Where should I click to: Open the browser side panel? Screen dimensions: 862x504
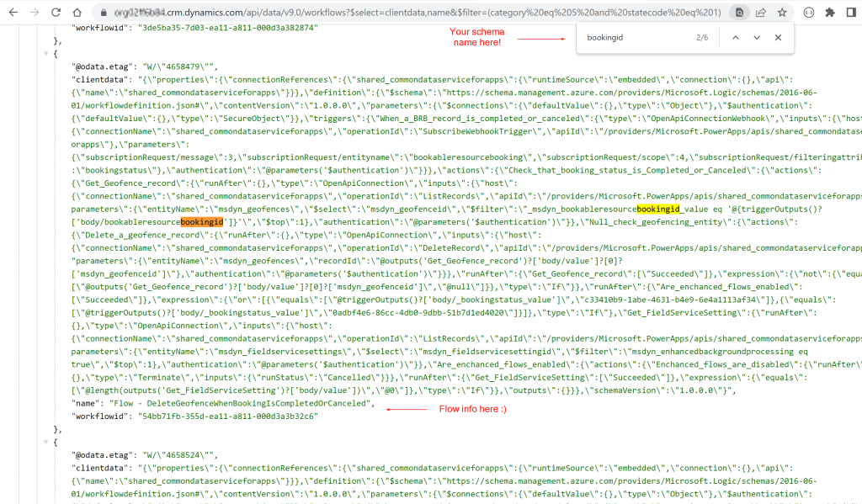tap(851, 13)
